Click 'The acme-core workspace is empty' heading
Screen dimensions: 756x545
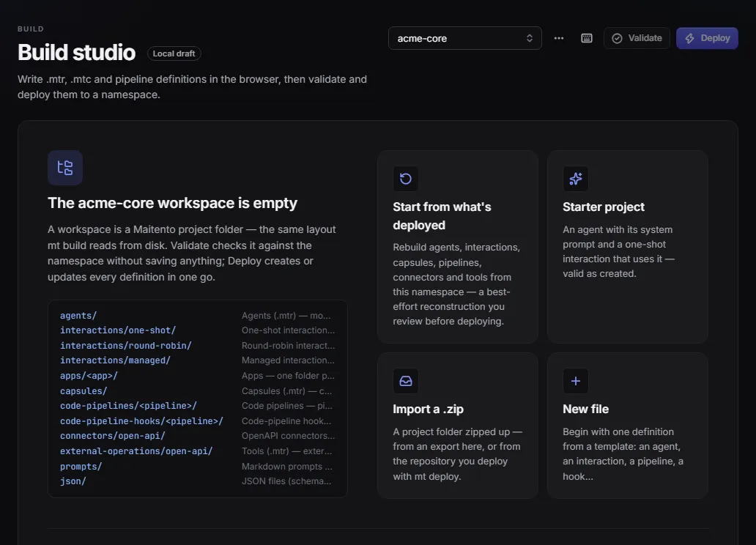click(172, 203)
